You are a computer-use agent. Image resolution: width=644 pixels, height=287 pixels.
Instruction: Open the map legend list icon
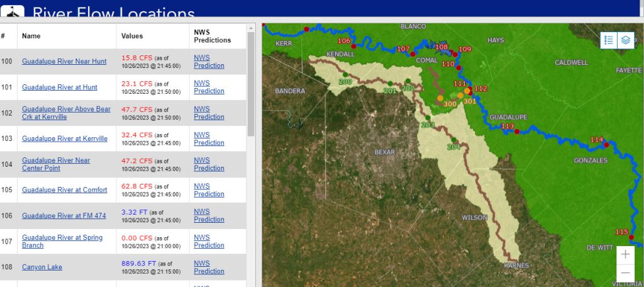pos(609,40)
